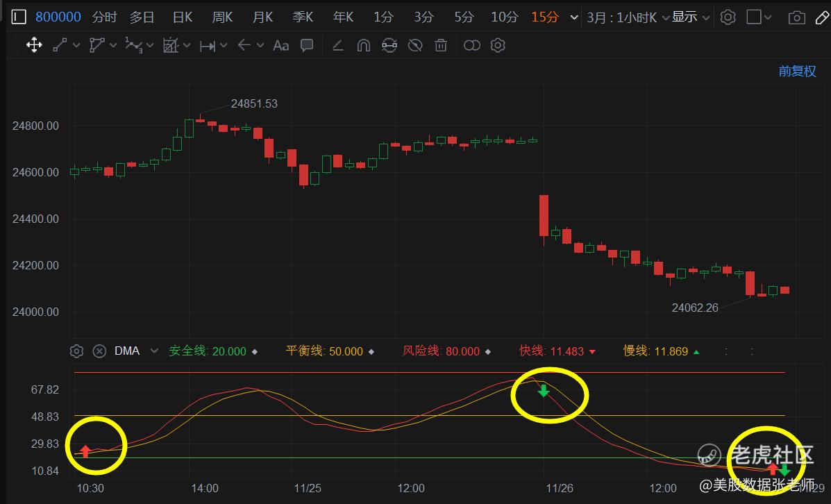831x504 pixels.
Task: Take a chart screenshot with the camera icon
Action: point(796,17)
